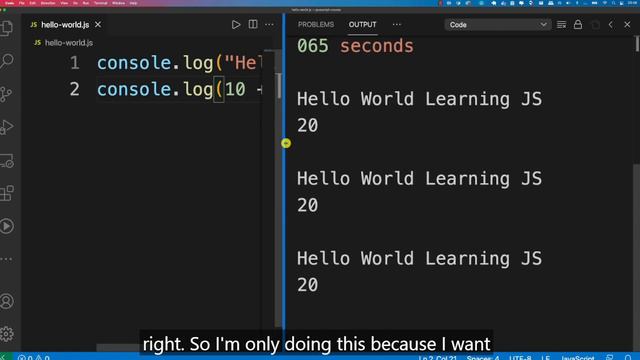This screenshot has height=360, width=640.
Task: Change end of line sequence LF
Action: pos(545,358)
